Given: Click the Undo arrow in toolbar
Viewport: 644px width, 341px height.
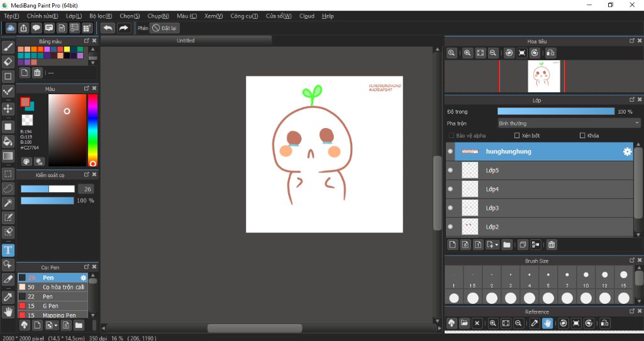Looking at the screenshot, I should (x=108, y=28).
